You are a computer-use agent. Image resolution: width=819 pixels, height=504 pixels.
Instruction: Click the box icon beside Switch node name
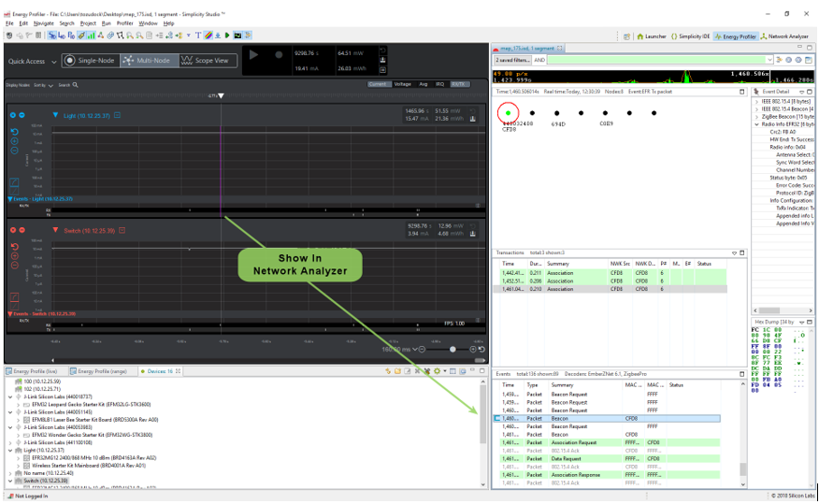[x=122, y=230]
